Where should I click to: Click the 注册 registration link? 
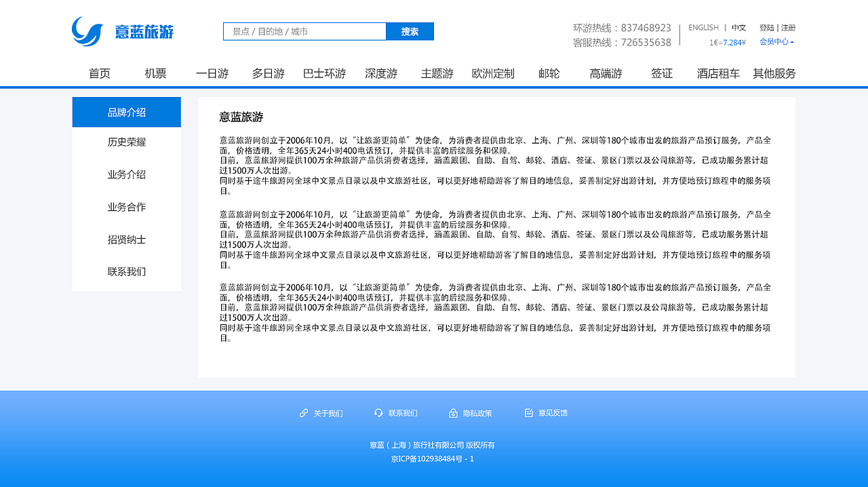click(x=788, y=27)
